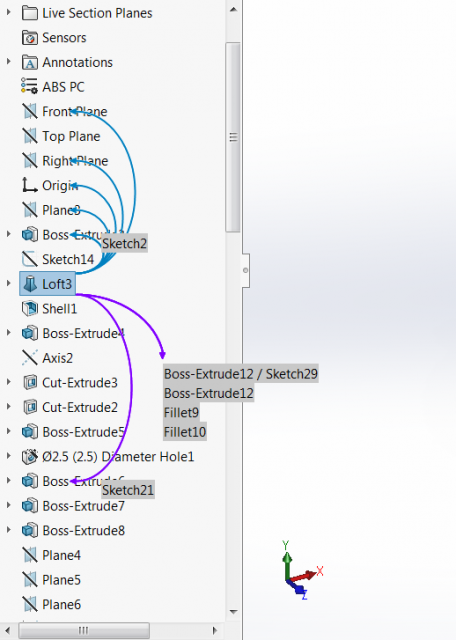
Task: Click the vertical scrollbar down arrow
Action: coord(233,611)
